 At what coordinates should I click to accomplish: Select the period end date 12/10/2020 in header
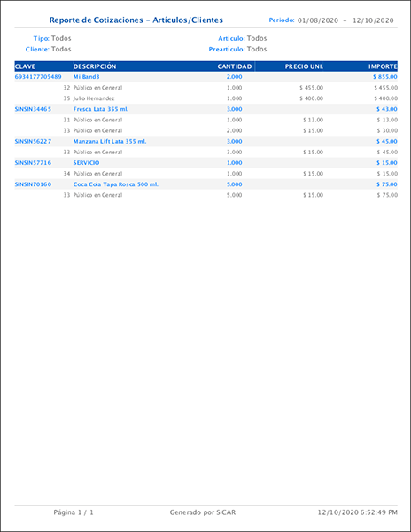coord(373,20)
